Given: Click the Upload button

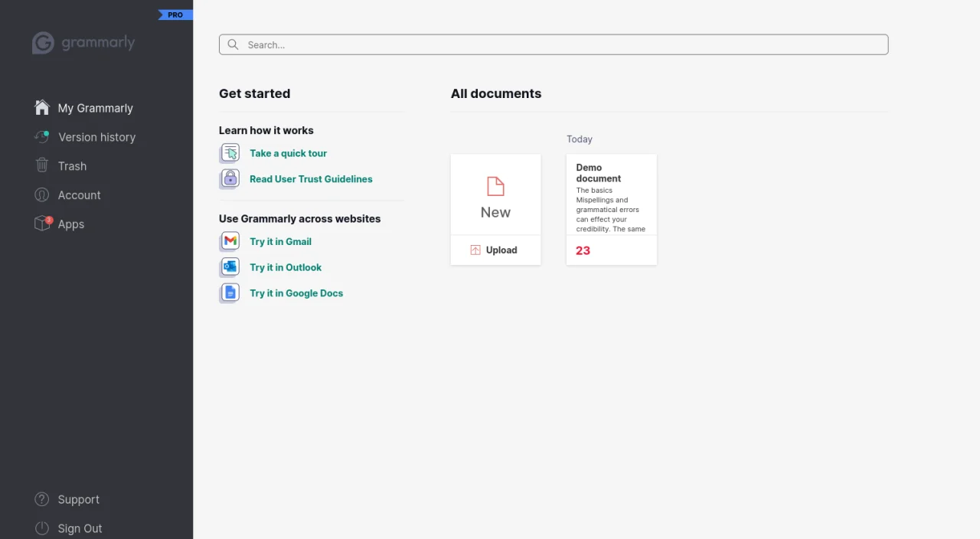Looking at the screenshot, I should 495,250.
